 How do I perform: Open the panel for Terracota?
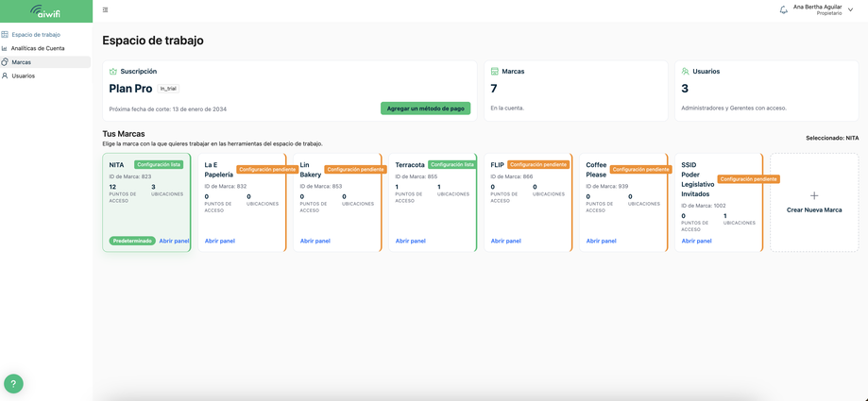tap(410, 242)
